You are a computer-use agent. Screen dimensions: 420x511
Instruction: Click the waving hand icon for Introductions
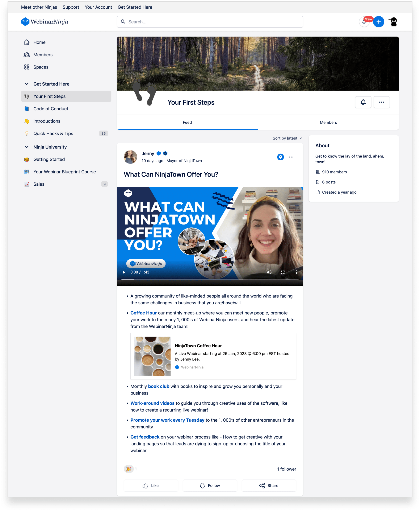(x=27, y=121)
